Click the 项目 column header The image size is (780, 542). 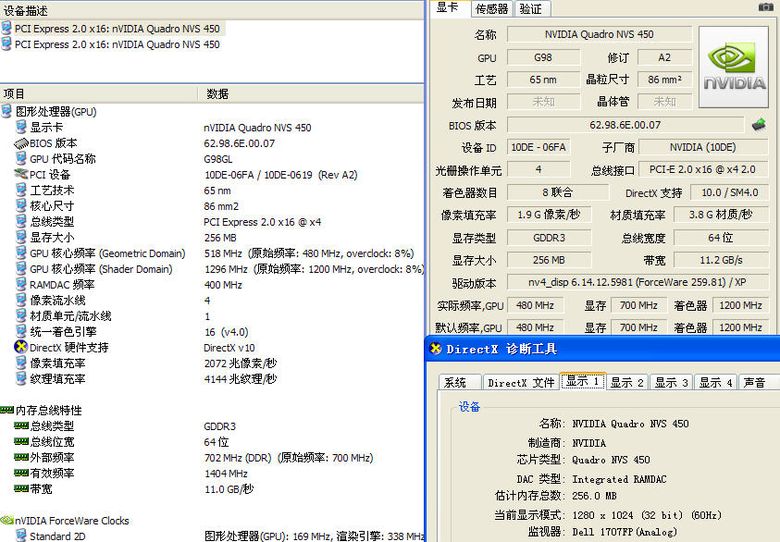pos(99,93)
